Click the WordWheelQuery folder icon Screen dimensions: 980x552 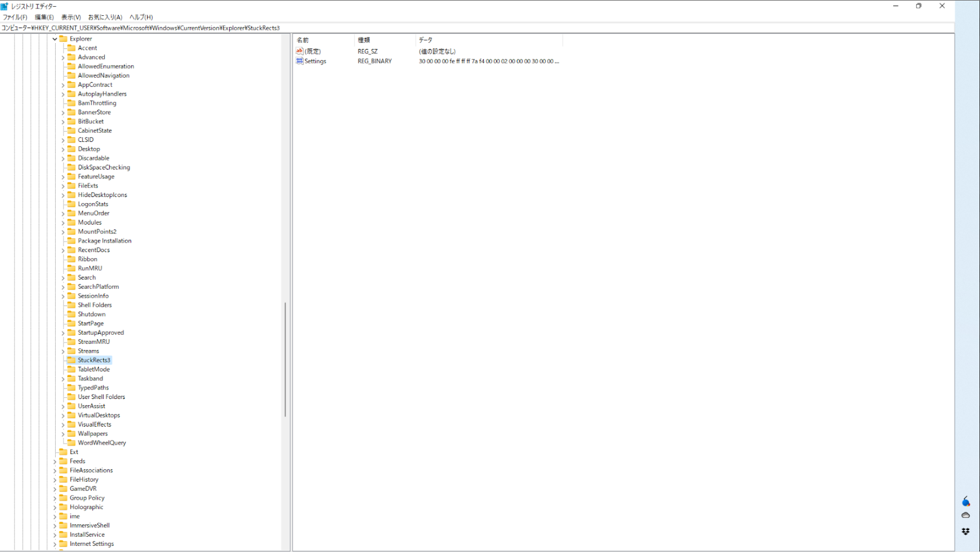(x=72, y=442)
